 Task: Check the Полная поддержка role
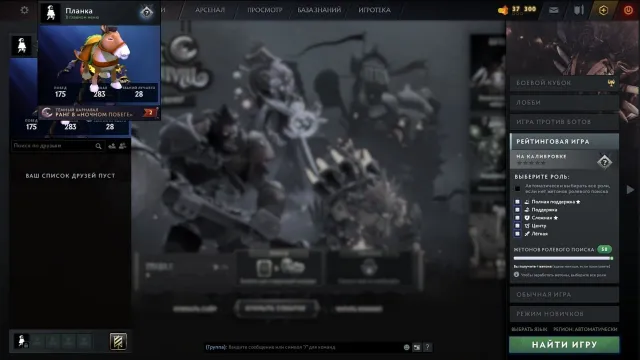[x=518, y=202]
